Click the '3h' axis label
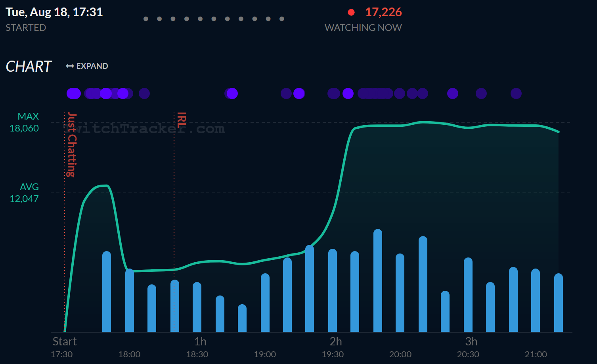597x364 pixels. click(x=471, y=341)
